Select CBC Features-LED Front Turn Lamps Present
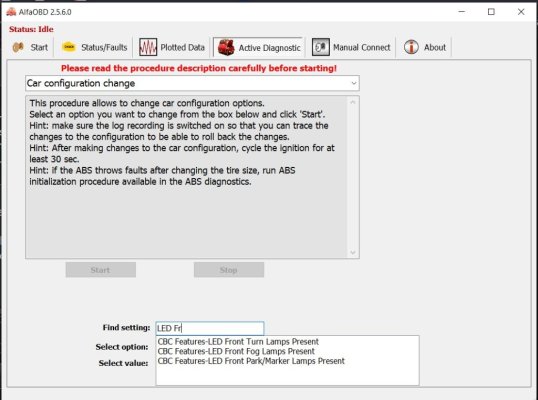538x400 pixels. coord(238,342)
